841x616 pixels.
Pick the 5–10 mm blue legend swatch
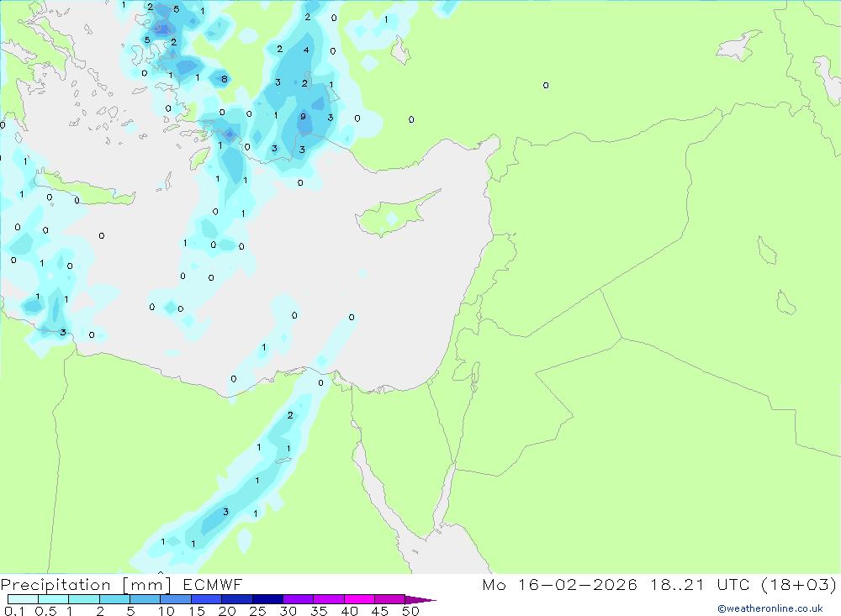click(145, 599)
